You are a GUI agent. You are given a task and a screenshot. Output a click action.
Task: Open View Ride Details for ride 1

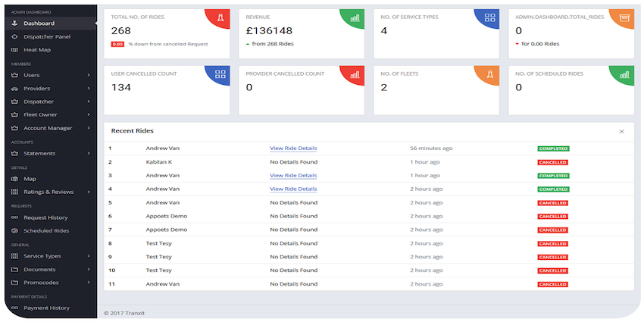[293, 148]
